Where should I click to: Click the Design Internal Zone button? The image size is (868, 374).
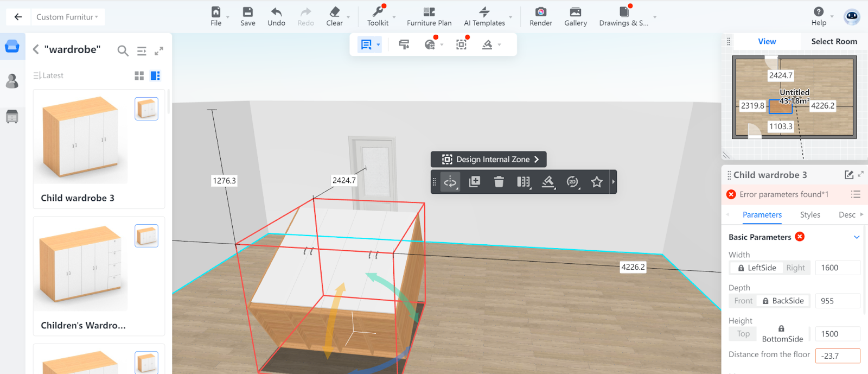click(489, 159)
